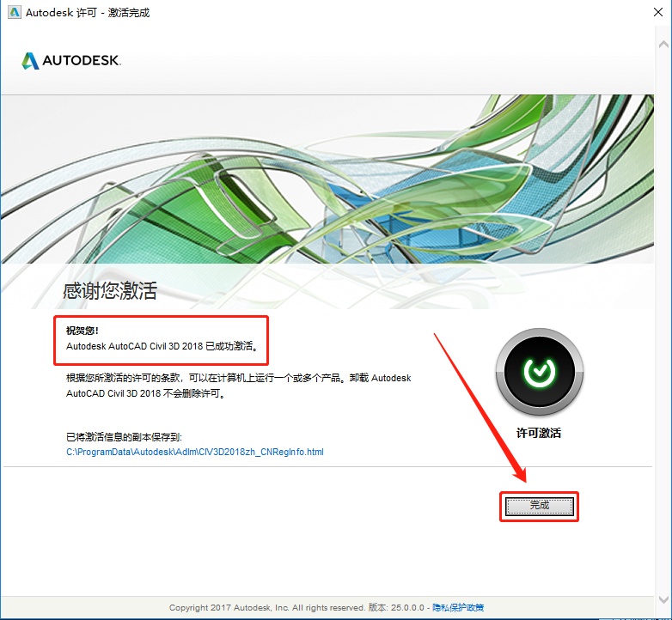
Task: Select the 已将激活信息的副本保存到 text
Action: [x=125, y=437]
